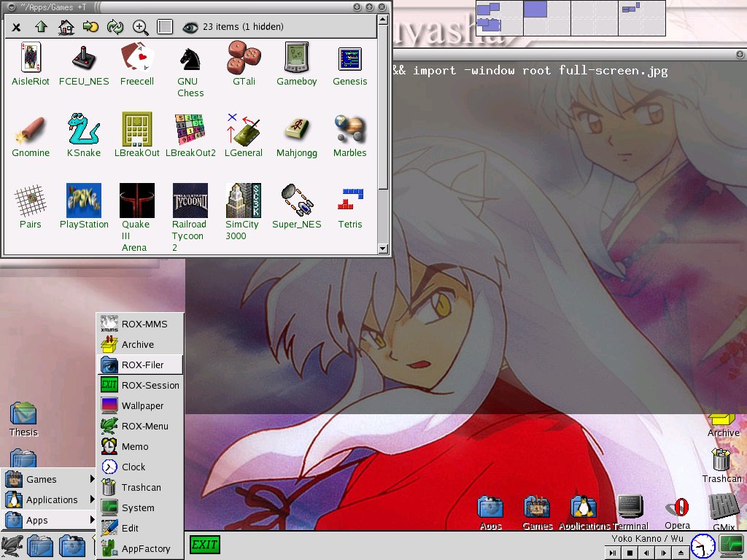
Task: Choose ROX-Menu from the submenu
Action: 140,426
